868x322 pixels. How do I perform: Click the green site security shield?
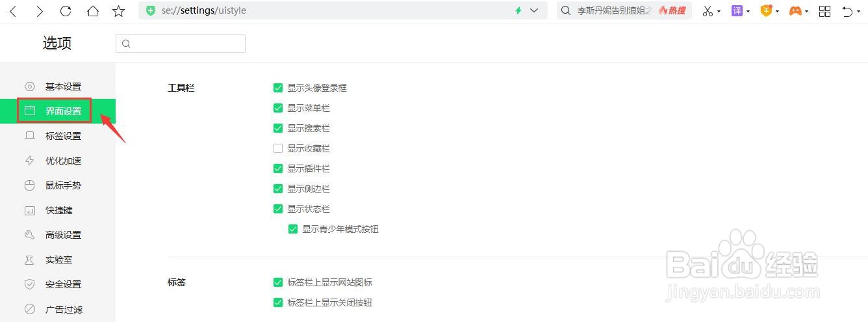151,10
